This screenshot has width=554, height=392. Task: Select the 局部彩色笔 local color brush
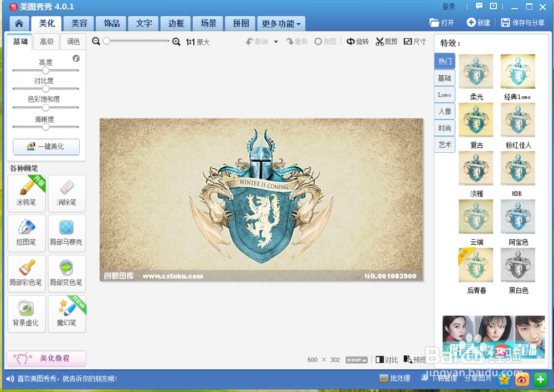(x=27, y=274)
